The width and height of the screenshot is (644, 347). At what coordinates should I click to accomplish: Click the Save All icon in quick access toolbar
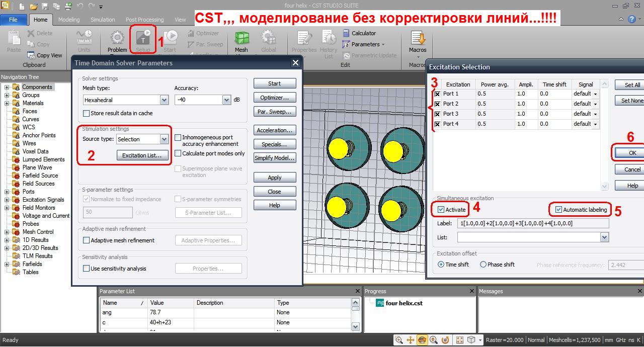click(x=56, y=7)
